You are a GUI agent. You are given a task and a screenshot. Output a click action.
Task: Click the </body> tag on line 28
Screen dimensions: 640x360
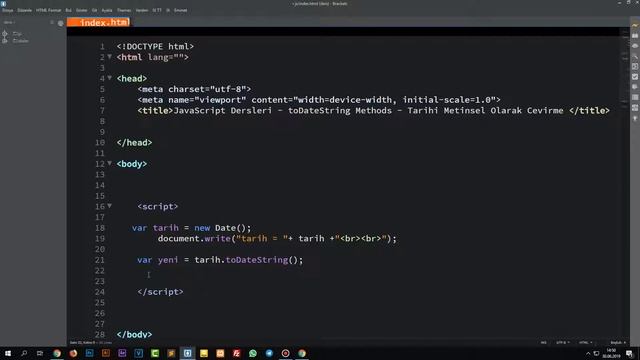(134, 335)
